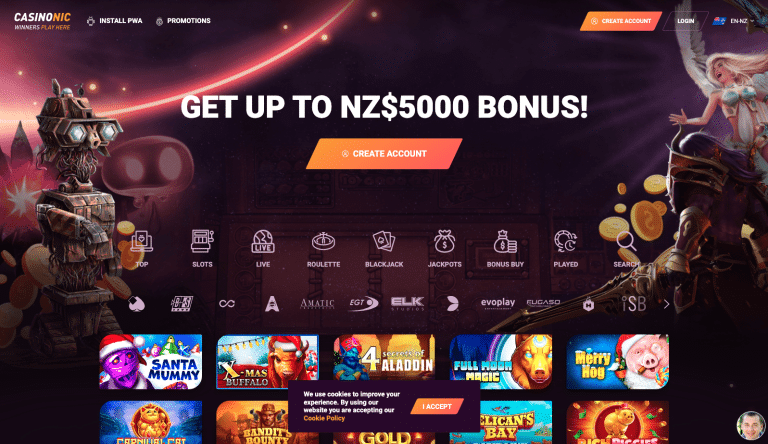Filter games by ELK Studios provider
Screen dimensions: 768x444
(408, 304)
